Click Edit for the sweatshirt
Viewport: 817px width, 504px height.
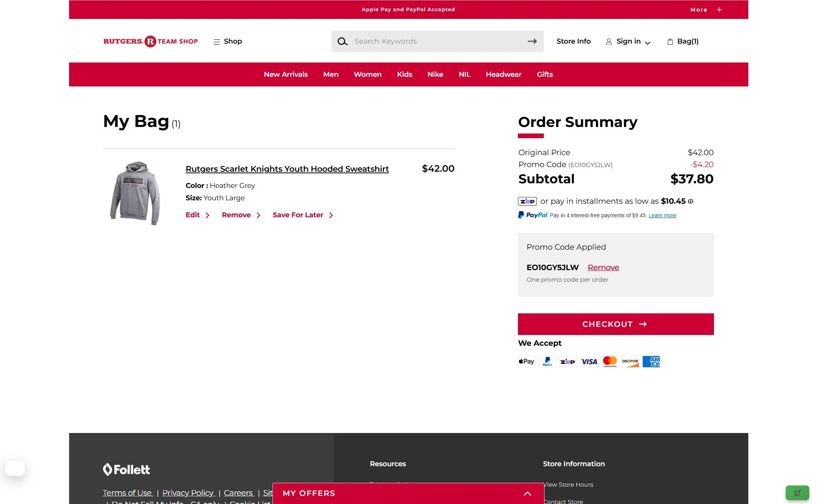pyautogui.click(x=197, y=215)
